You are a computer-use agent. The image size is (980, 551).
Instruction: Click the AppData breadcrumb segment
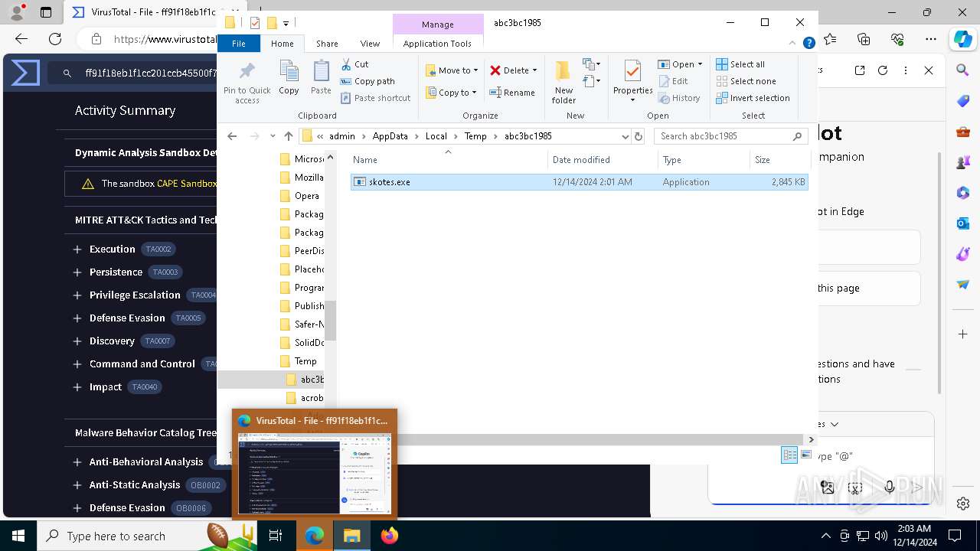pyautogui.click(x=390, y=136)
